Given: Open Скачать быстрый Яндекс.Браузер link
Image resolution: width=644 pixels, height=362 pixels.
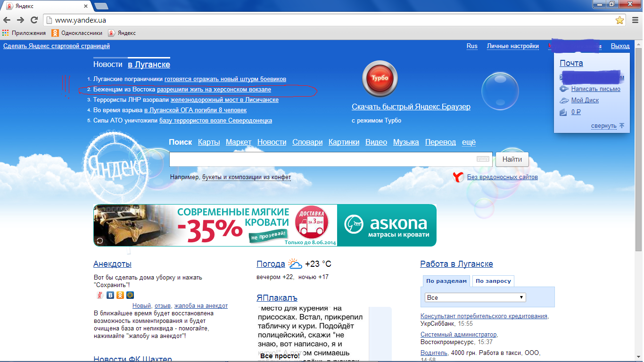Looking at the screenshot, I should [411, 107].
